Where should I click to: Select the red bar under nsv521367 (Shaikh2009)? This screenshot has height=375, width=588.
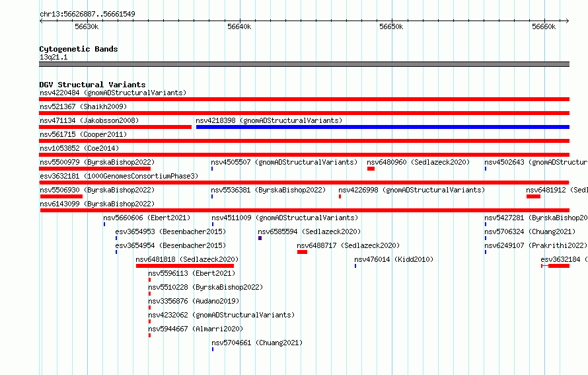coord(304,113)
